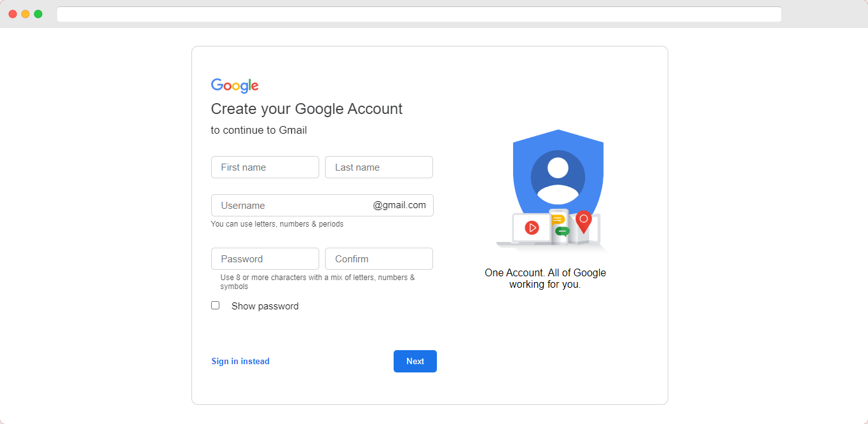This screenshot has width=868, height=424.
Task: Click the red play button icon on laptop
Action: pyautogui.click(x=532, y=227)
